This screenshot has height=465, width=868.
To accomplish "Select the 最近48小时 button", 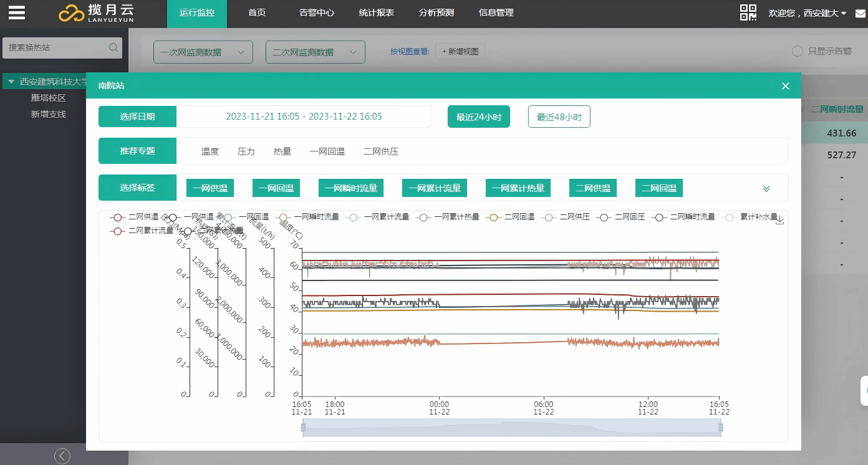I will coord(559,117).
